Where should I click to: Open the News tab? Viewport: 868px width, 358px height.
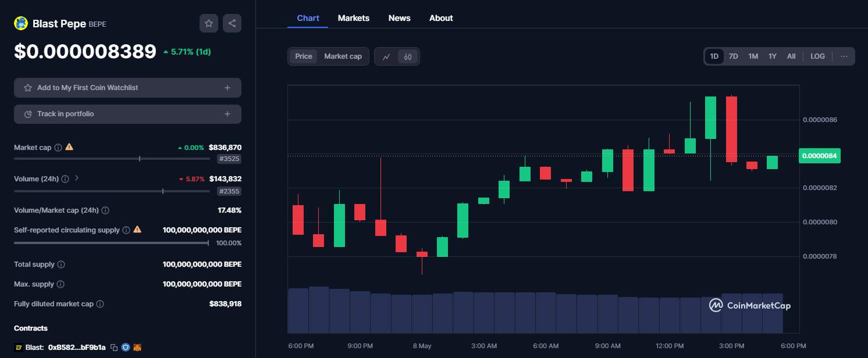click(399, 17)
